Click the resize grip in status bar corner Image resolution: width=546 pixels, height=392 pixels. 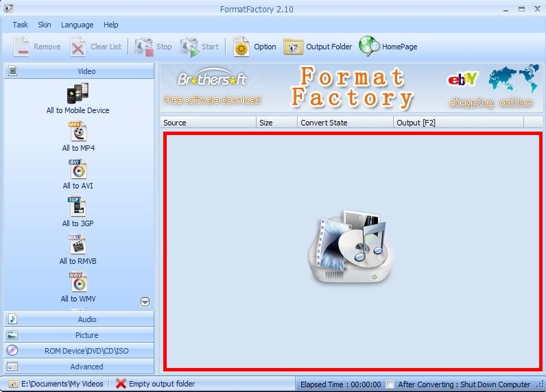pyautogui.click(x=540, y=384)
